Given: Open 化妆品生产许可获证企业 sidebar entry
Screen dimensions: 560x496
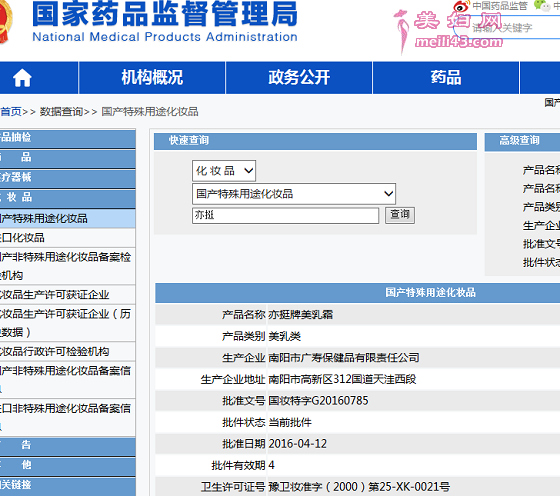Looking at the screenshot, I should point(68,295).
